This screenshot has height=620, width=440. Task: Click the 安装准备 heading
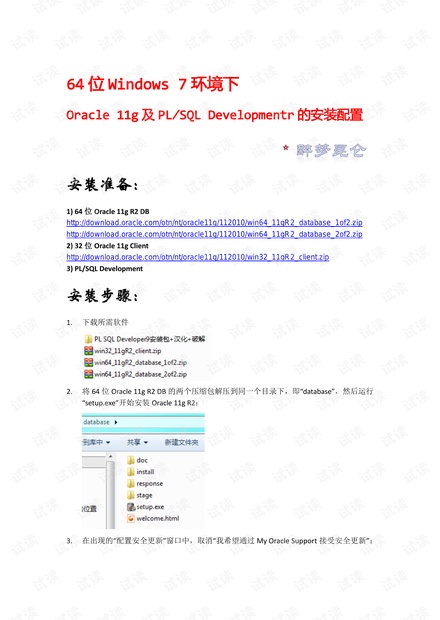click(103, 185)
